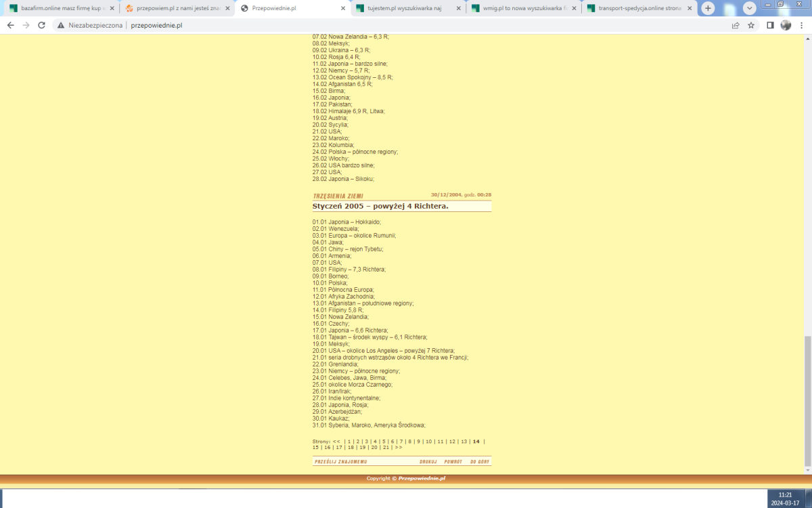Screen dimensions: 812x508
Task: Switch to the transport-spedycja.online tab
Action: click(x=636, y=8)
